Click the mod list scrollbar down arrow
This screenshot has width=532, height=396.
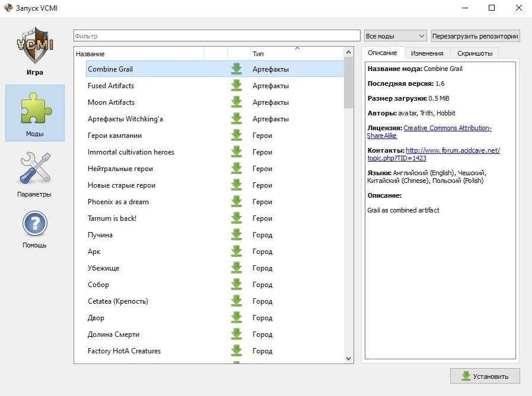pyautogui.click(x=348, y=358)
